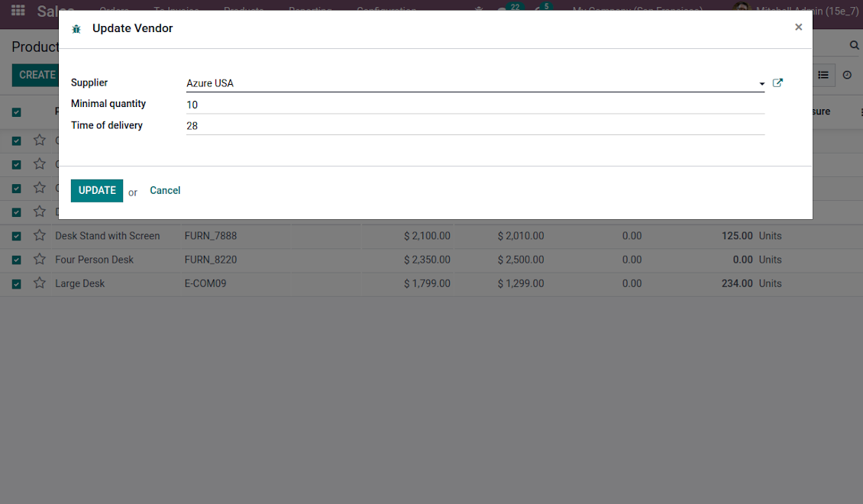Uncheck the third product row checkbox
The height and width of the screenshot is (504, 863).
click(17, 188)
